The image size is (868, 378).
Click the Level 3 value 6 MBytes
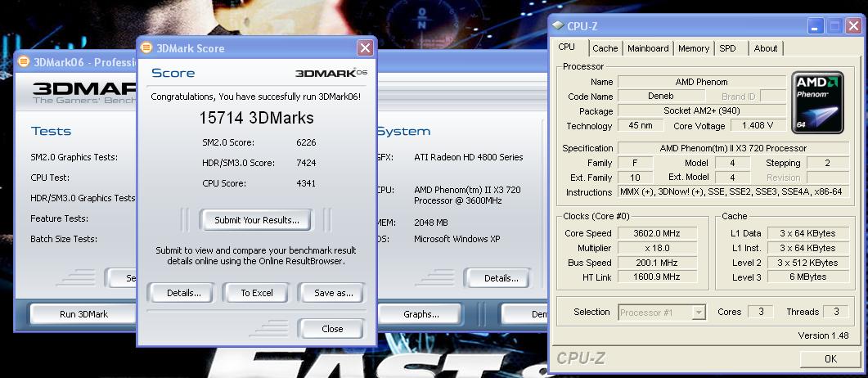pyautogui.click(x=807, y=277)
